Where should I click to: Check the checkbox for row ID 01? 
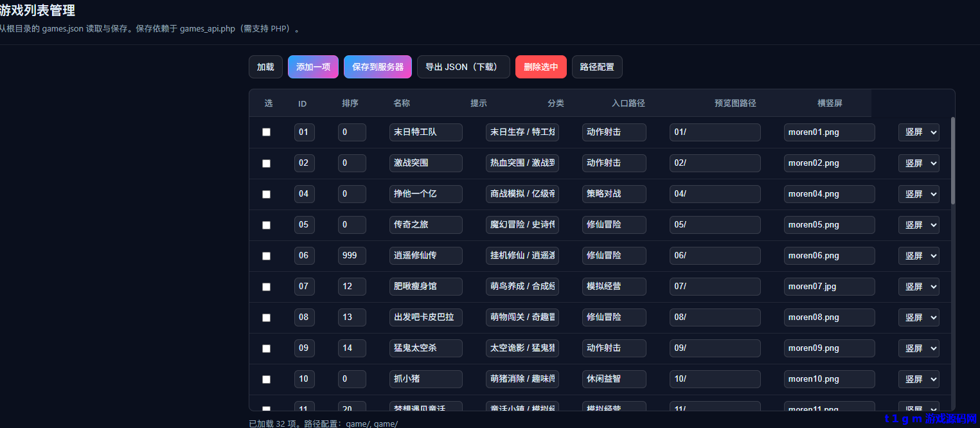point(266,132)
